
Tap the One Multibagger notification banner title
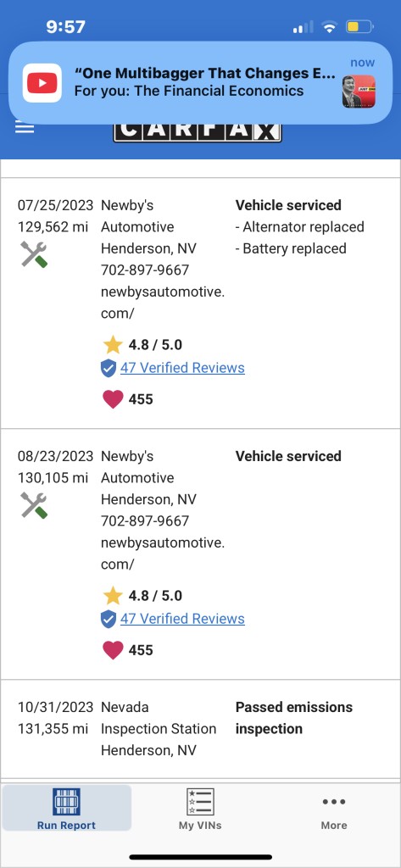(205, 73)
